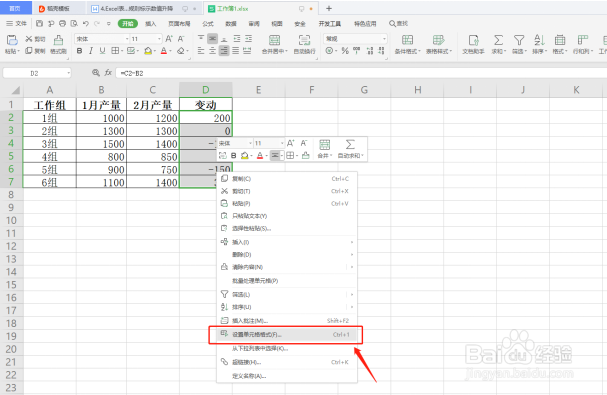Click the Find (查找) search button
Screen dimensions: 607x395
[398, 24]
